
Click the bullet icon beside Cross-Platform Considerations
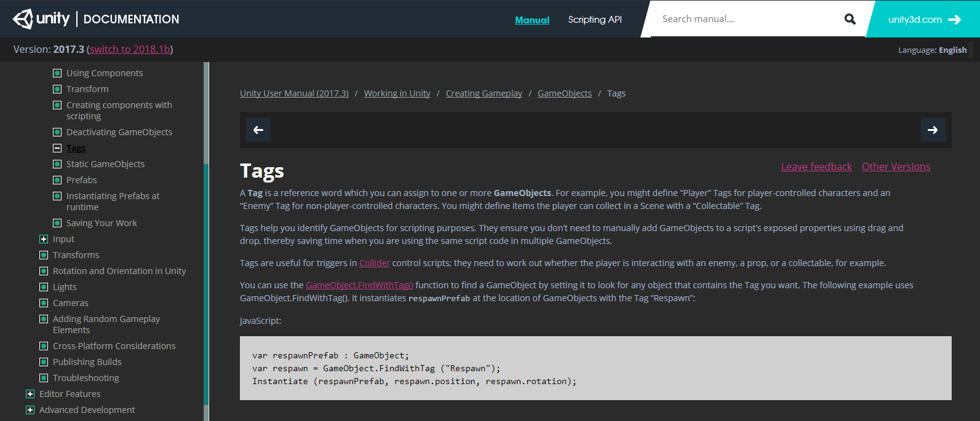(44, 346)
